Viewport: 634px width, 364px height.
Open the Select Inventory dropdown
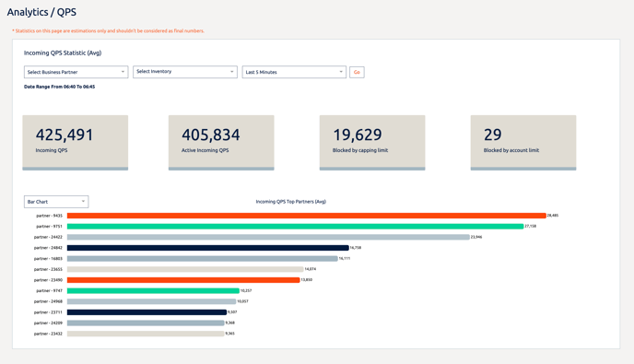[x=185, y=72]
